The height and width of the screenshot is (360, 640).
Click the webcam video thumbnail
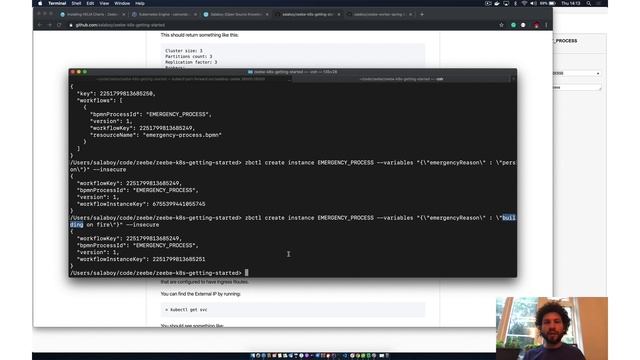[552, 328]
